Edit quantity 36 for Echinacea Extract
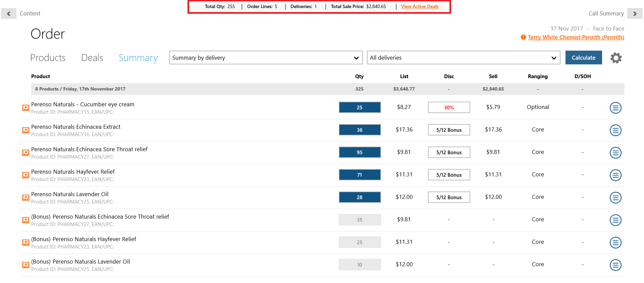The width and height of the screenshot is (644, 283). pos(360,130)
